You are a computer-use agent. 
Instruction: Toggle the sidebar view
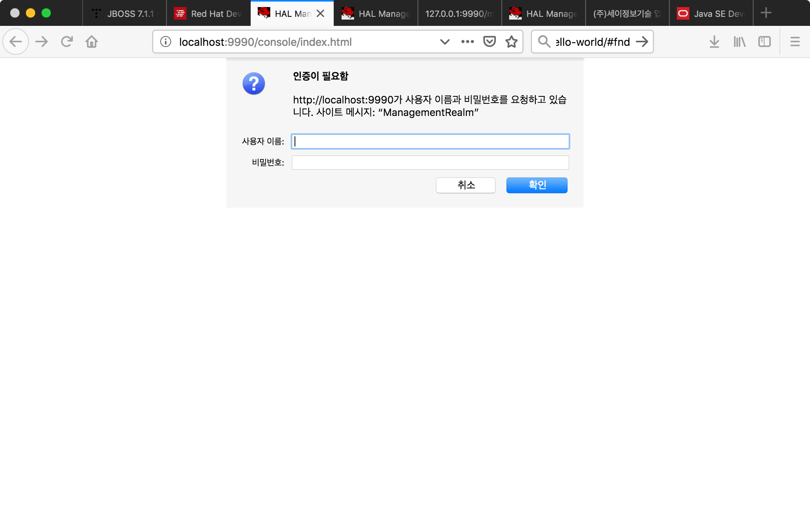pos(764,42)
